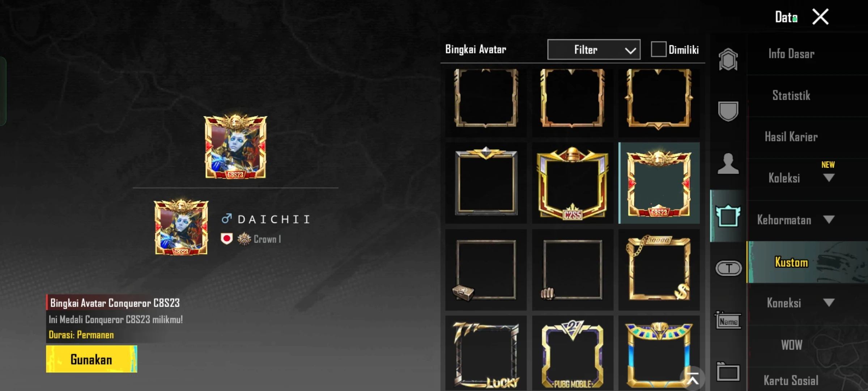Jump to top with the up-arrow icon
868x391 pixels.
pyautogui.click(x=692, y=379)
